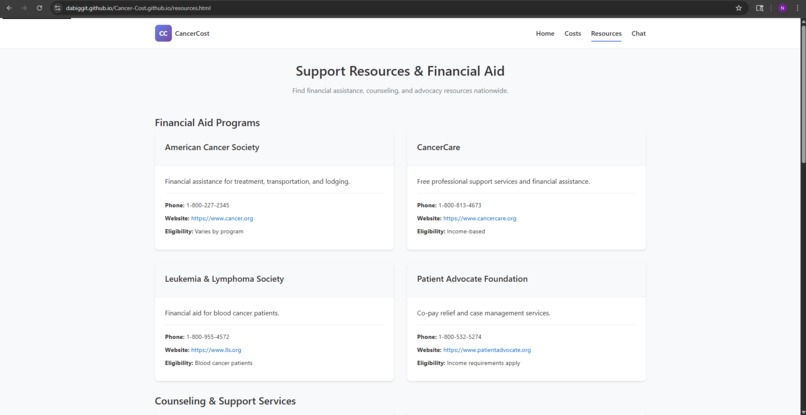
Task: Click the CancerCost brand name
Action: (192, 33)
